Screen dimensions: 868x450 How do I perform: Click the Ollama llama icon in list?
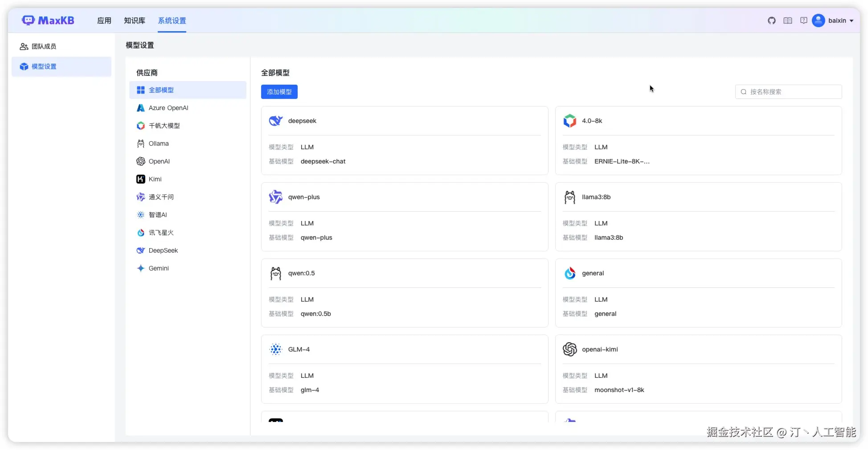tap(141, 143)
